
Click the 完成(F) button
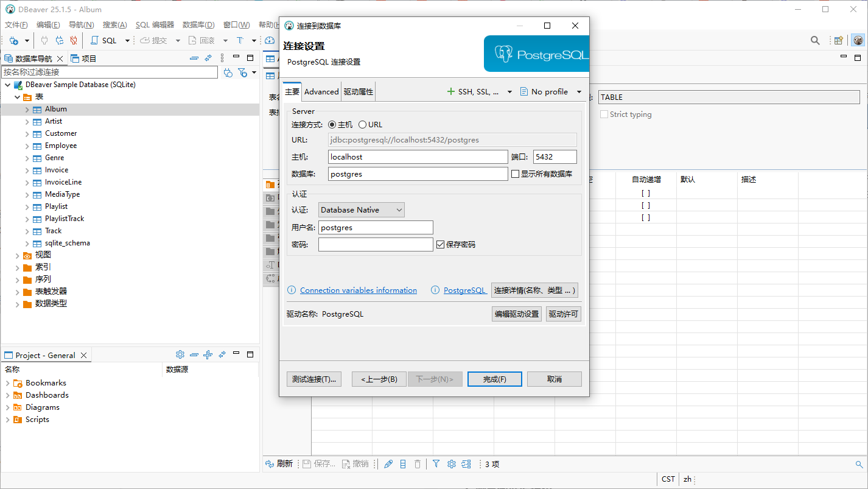[x=495, y=379]
